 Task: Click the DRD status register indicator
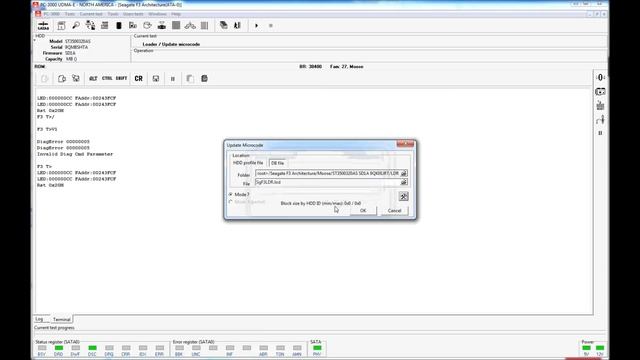(59, 348)
